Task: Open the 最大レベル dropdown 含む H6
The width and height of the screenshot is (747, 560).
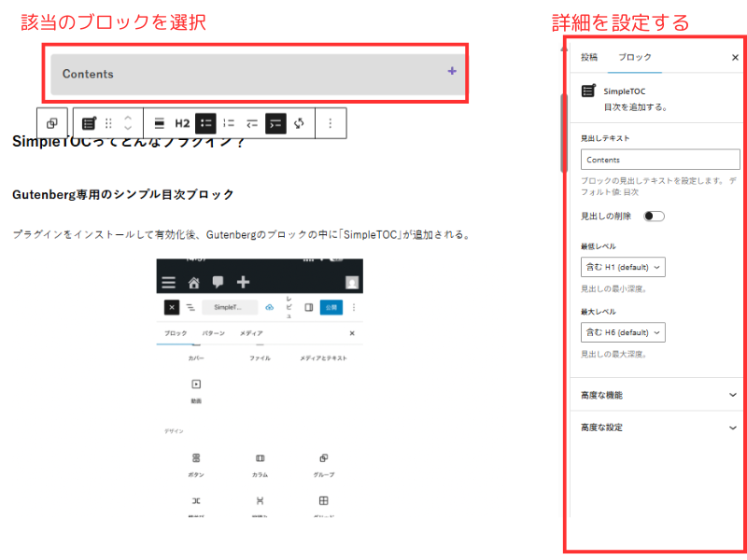Action: point(623,332)
